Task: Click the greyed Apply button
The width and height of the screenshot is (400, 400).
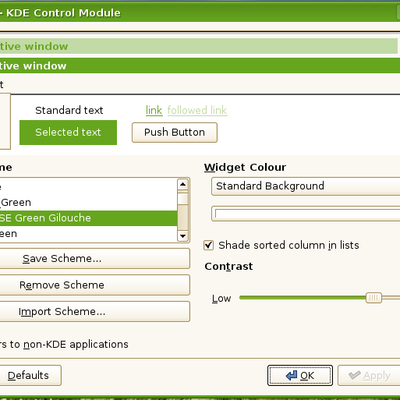Action: pos(369,375)
